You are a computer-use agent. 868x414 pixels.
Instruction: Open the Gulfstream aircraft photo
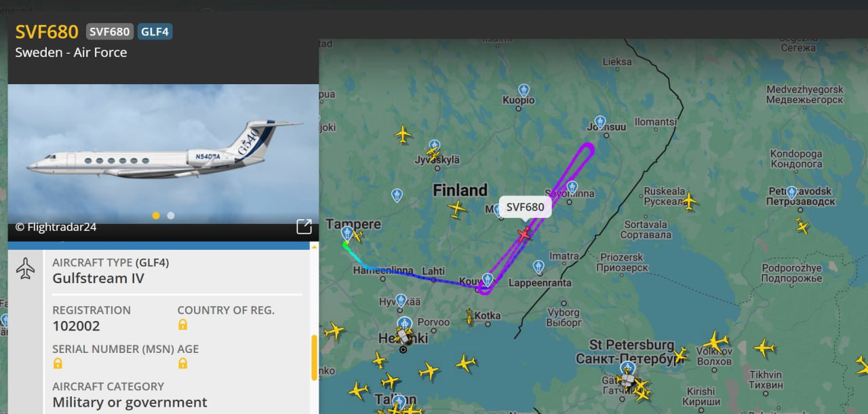point(163,153)
